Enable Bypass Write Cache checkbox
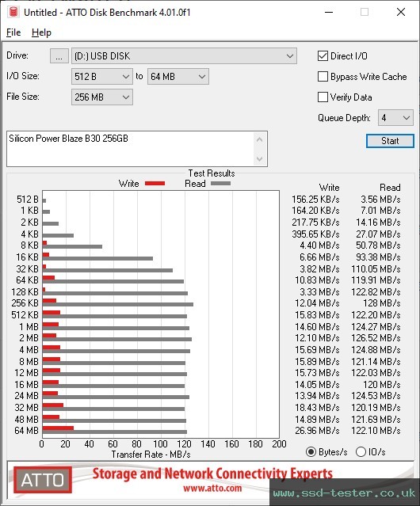The width and height of the screenshot is (420, 506). 323,77
